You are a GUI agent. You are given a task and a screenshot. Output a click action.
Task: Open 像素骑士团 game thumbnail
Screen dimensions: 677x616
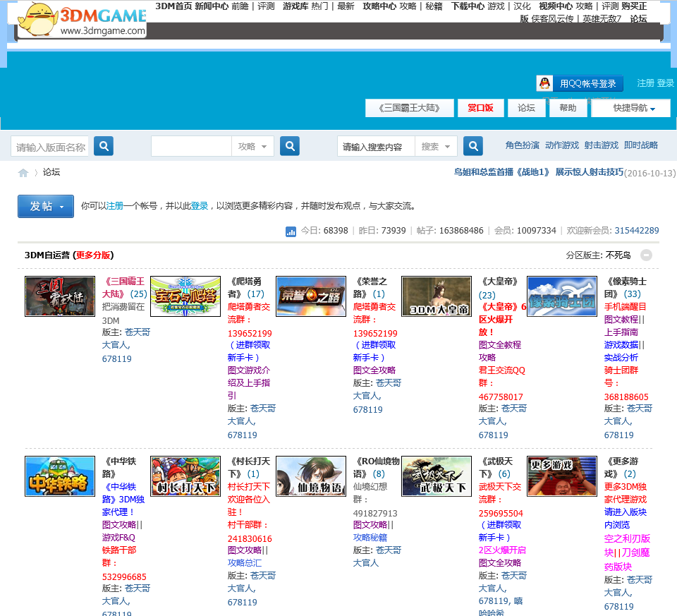tap(562, 296)
